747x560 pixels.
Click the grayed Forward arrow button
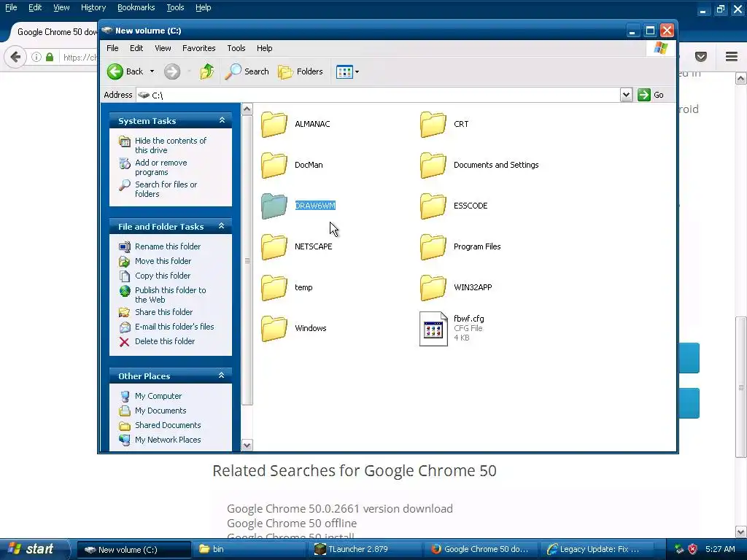point(172,71)
